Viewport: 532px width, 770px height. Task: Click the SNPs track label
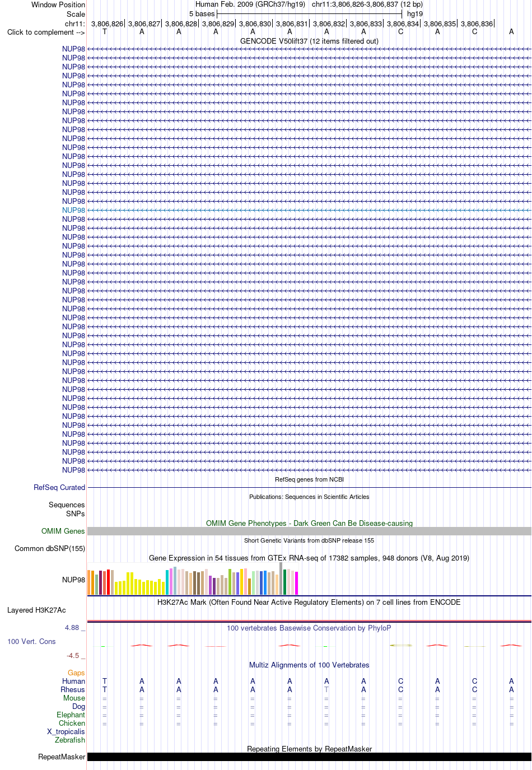click(76, 514)
